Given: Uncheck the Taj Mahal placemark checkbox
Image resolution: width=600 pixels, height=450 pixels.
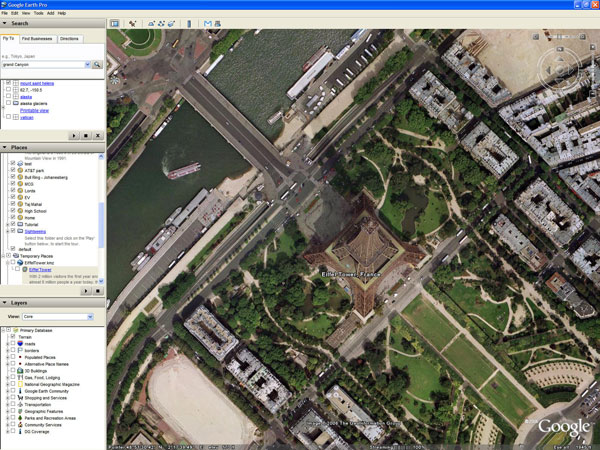Looking at the screenshot, I should point(13,204).
